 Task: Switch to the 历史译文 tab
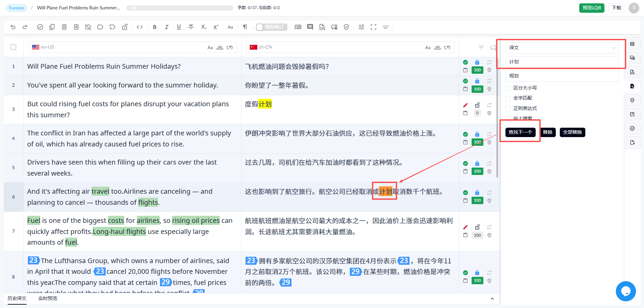17,298
